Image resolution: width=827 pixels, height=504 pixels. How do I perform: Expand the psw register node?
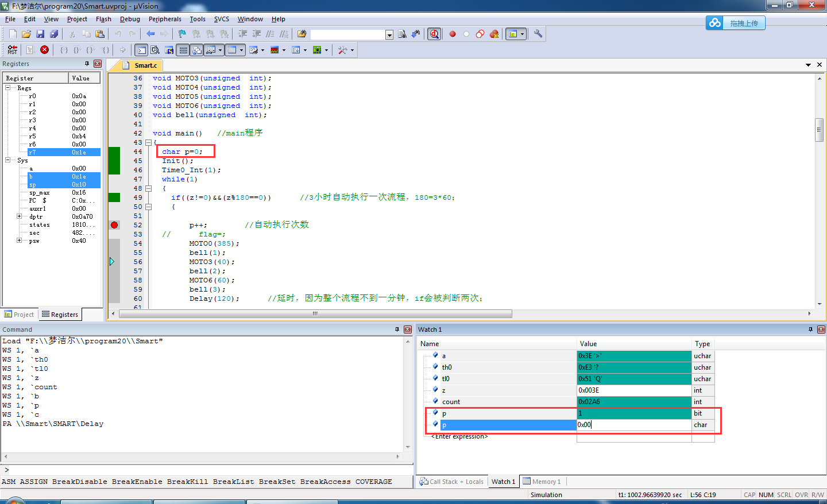(x=19, y=241)
